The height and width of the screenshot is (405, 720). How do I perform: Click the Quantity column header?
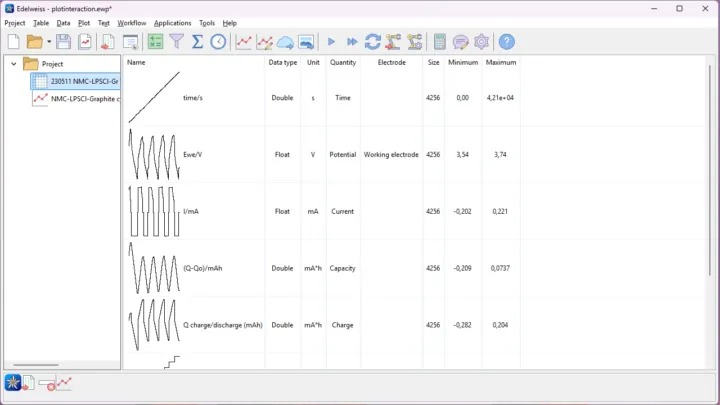pos(343,62)
